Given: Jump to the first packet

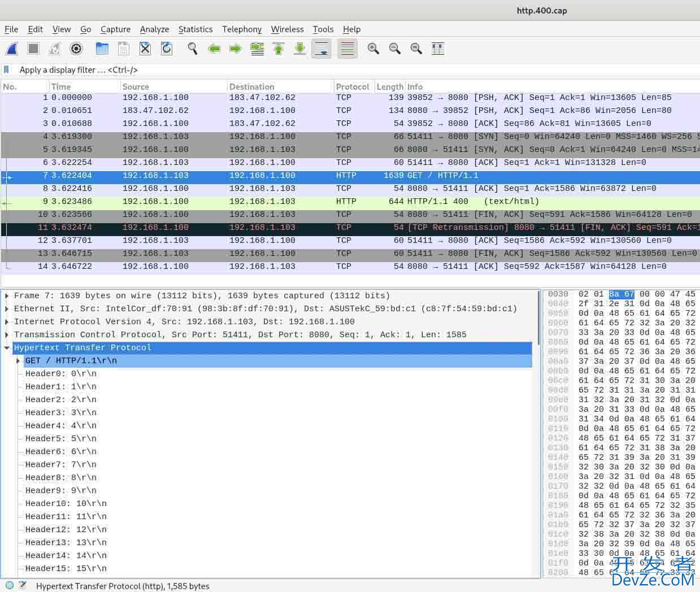Looking at the screenshot, I should (x=279, y=49).
